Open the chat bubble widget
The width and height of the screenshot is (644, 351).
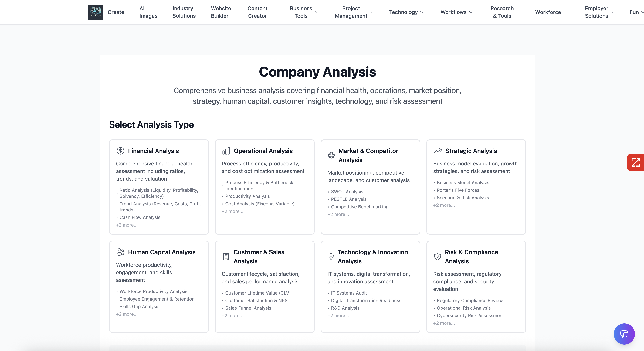(x=624, y=334)
